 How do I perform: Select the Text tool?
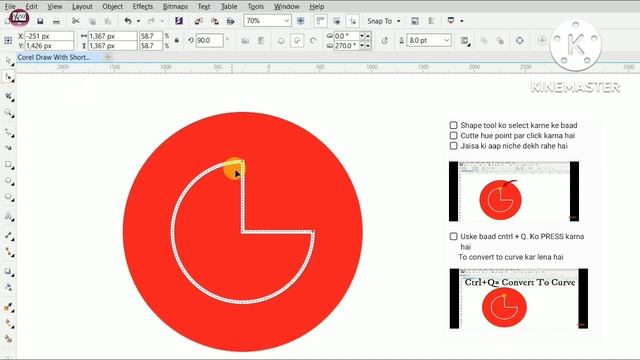8,216
